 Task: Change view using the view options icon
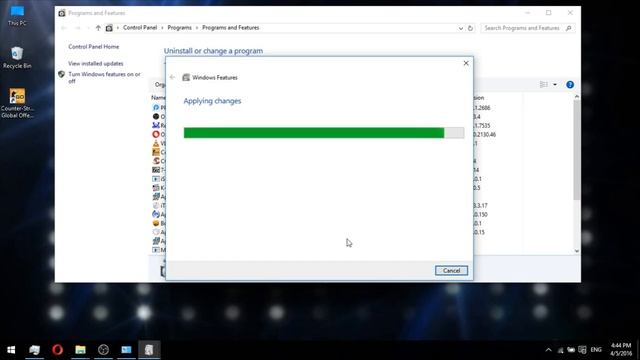click(x=544, y=84)
